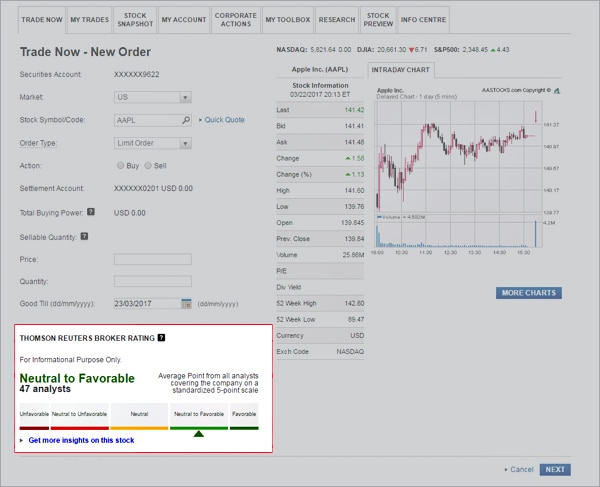Click the Thomson Reuters Broker Rating help icon

coord(161,338)
